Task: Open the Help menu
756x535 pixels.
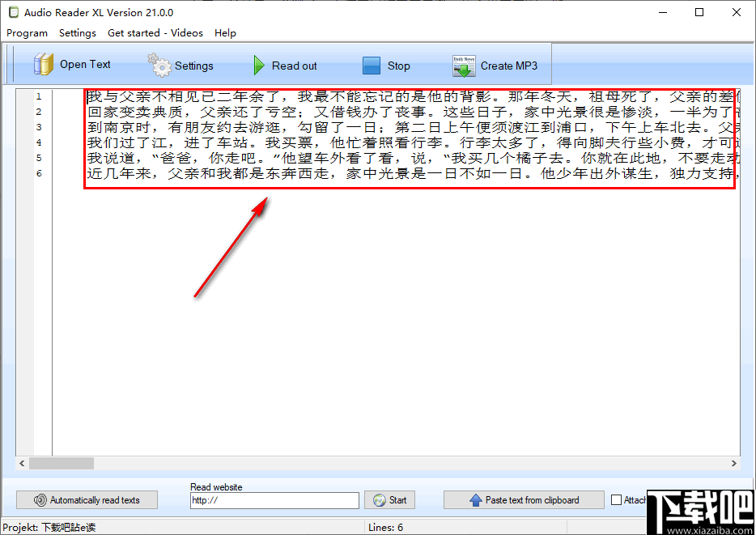Action: click(x=225, y=33)
